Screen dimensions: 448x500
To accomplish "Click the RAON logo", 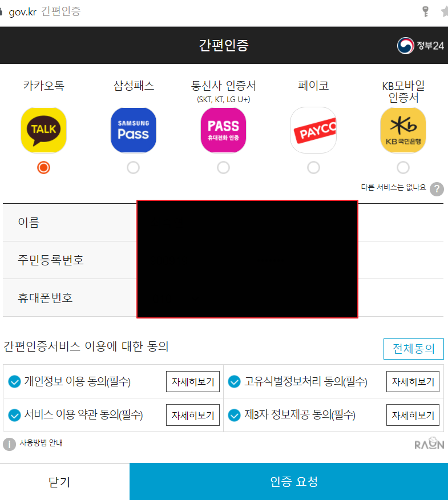I will point(429,443).
